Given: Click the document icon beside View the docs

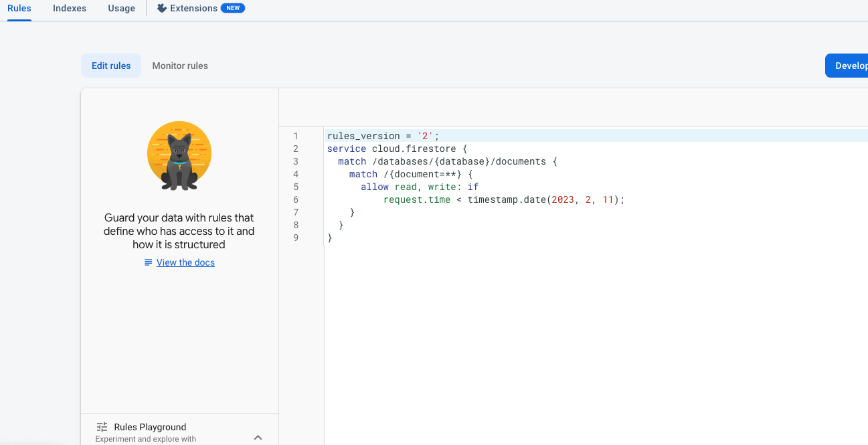Looking at the screenshot, I should tap(149, 263).
